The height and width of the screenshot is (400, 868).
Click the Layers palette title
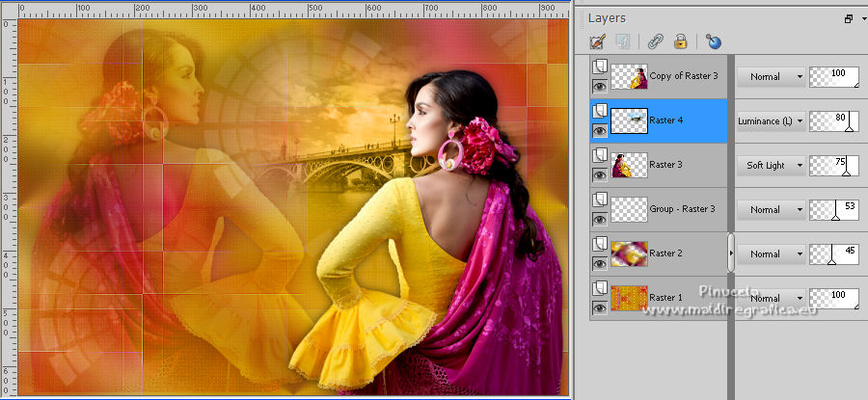607,18
